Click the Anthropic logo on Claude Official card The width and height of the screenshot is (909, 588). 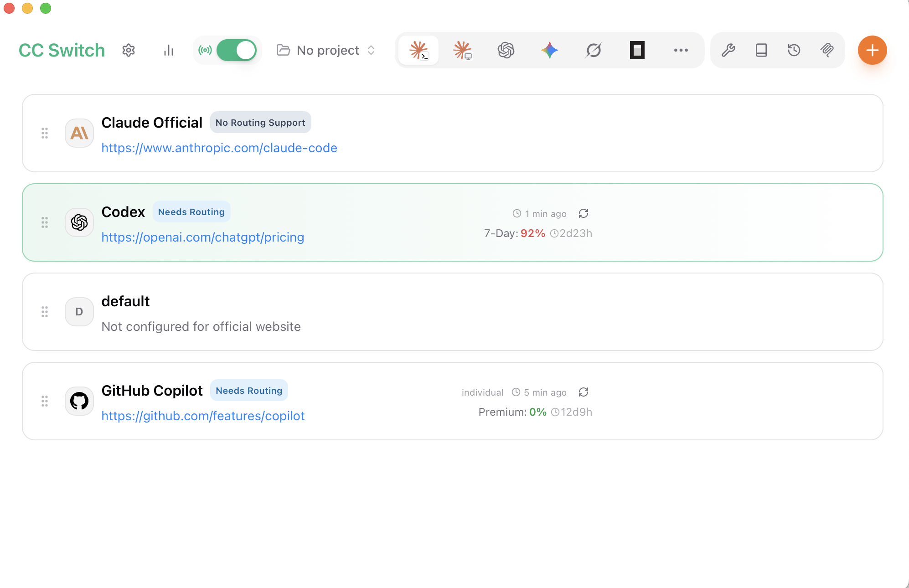(x=79, y=133)
